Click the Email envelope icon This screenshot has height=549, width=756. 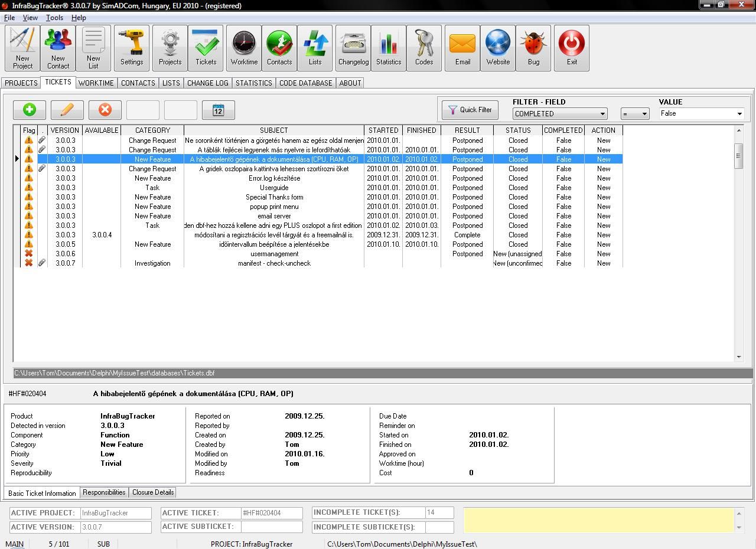tap(462, 48)
